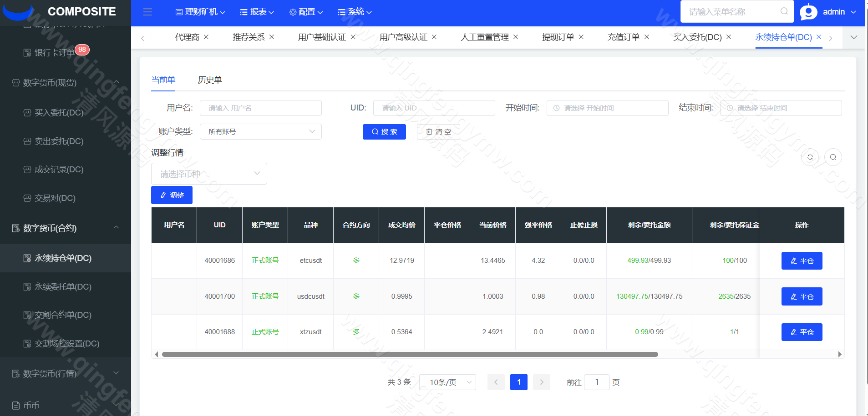
Task: Click the magnifier icon above the table
Action: click(x=833, y=157)
